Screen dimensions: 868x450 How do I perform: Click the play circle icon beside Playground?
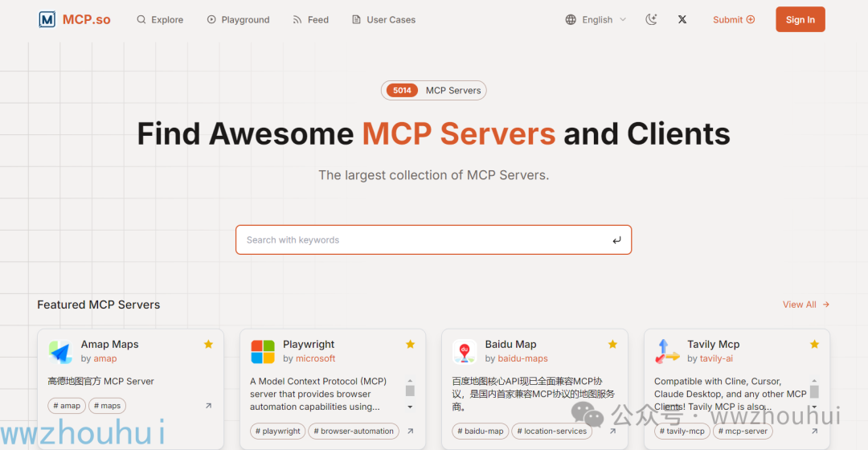(x=211, y=19)
